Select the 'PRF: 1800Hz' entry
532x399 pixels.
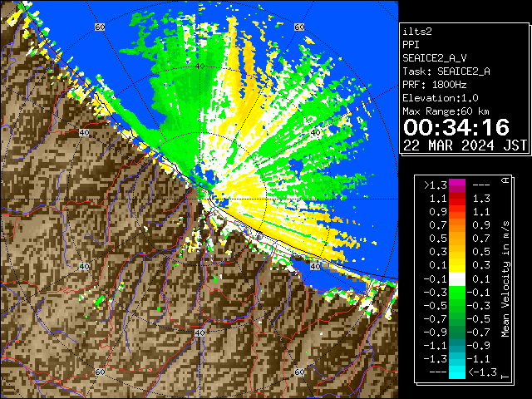pyautogui.click(x=435, y=85)
